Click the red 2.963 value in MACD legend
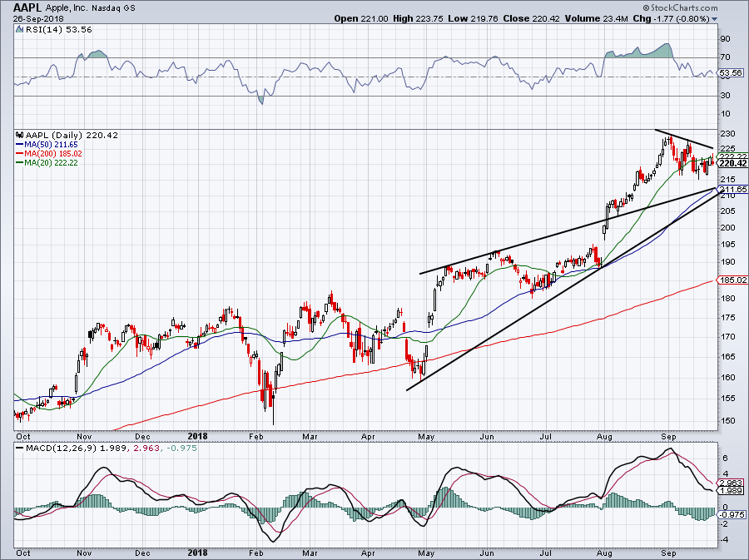 click(x=147, y=448)
